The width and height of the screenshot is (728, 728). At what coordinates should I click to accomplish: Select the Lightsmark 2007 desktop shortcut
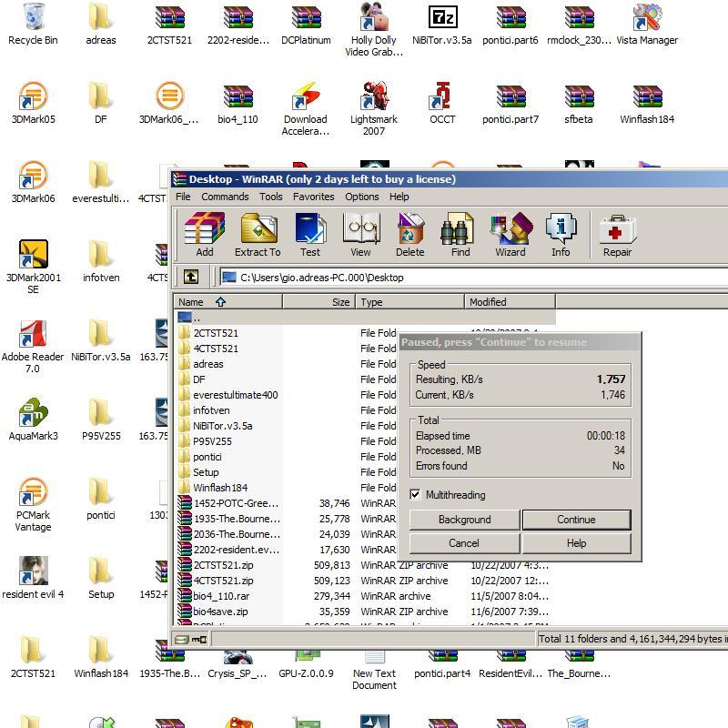[374, 109]
